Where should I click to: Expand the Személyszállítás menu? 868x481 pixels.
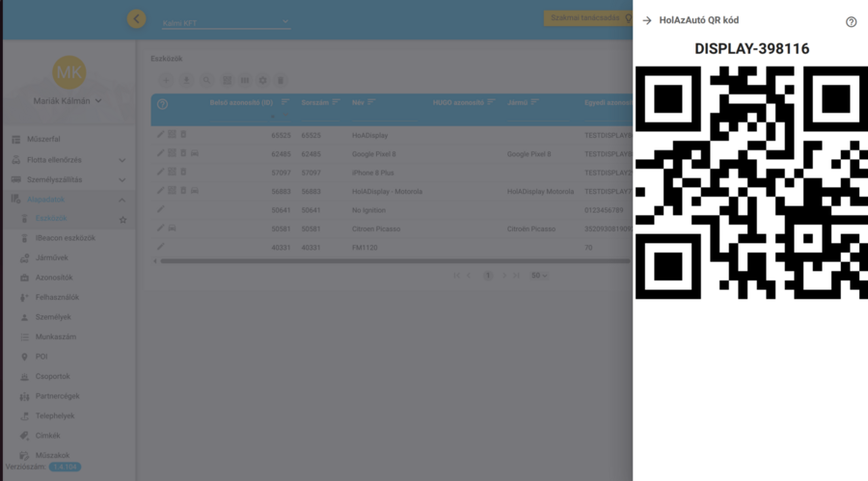[x=68, y=180]
